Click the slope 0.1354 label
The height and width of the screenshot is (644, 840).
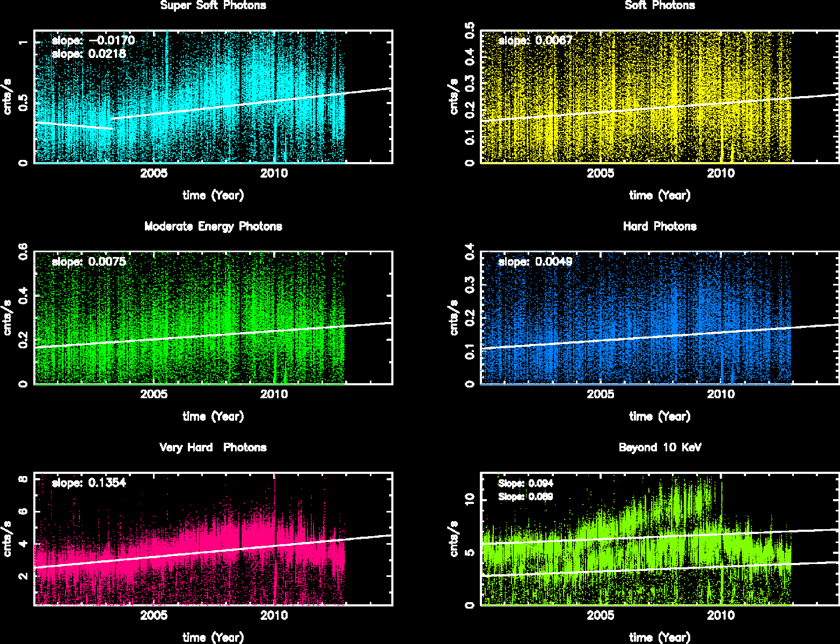point(89,483)
